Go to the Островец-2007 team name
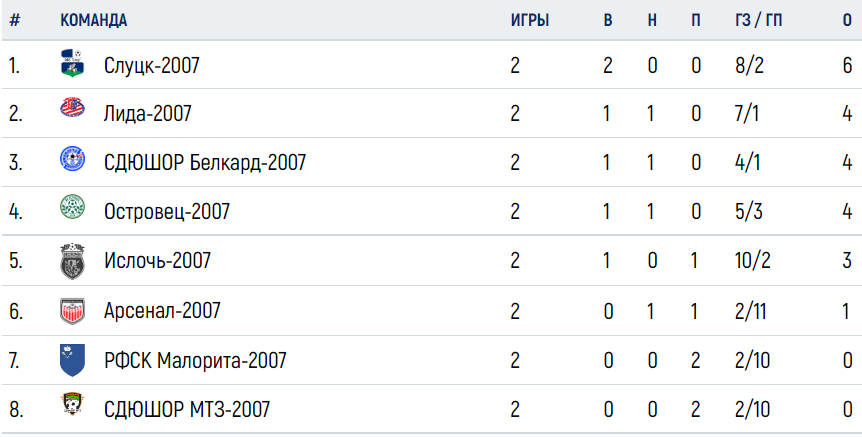The image size is (862, 437). 167,212
